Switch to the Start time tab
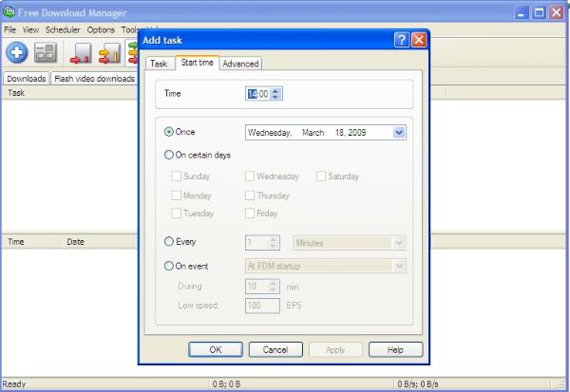The height and width of the screenshot is (392, 570). pos(198,63)
